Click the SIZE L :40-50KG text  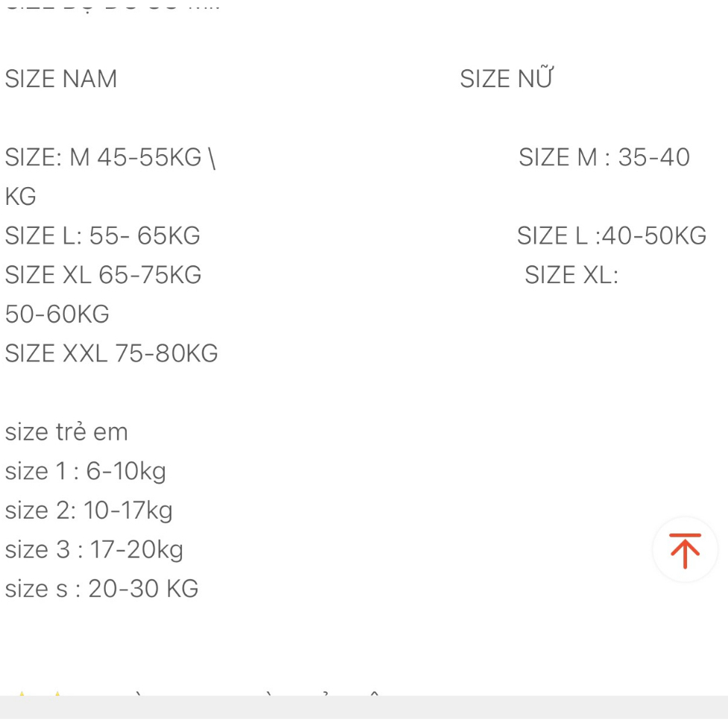[x=611, y=236]
